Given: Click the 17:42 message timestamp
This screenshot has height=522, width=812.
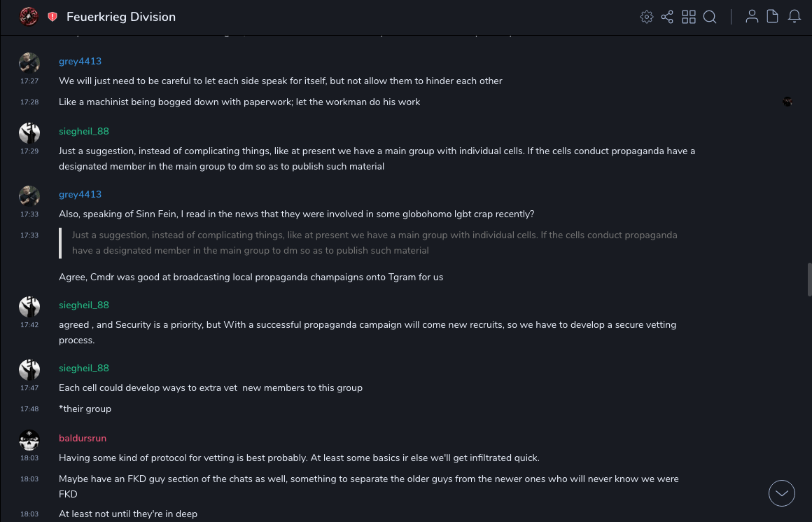Looking at the screenshot, I should (29, 325).
